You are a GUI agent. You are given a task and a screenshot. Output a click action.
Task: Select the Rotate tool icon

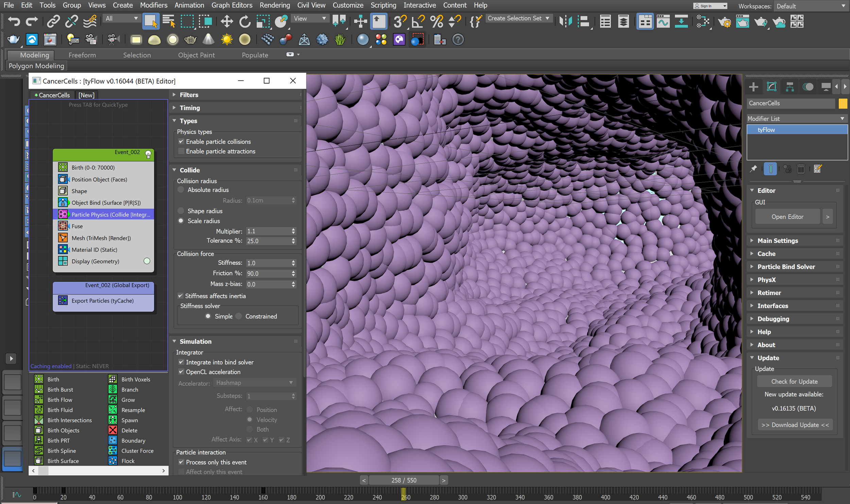click(x=244, y=21)
